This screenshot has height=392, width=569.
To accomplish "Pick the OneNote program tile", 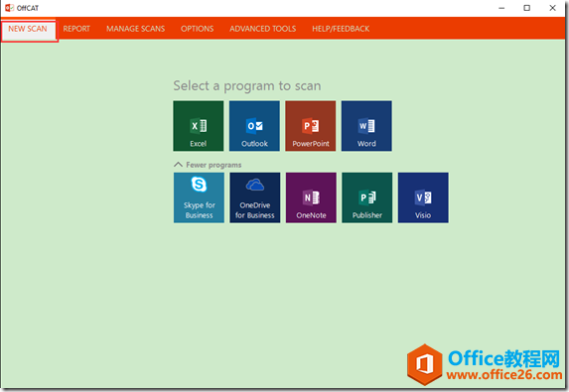I will (311, 197).
